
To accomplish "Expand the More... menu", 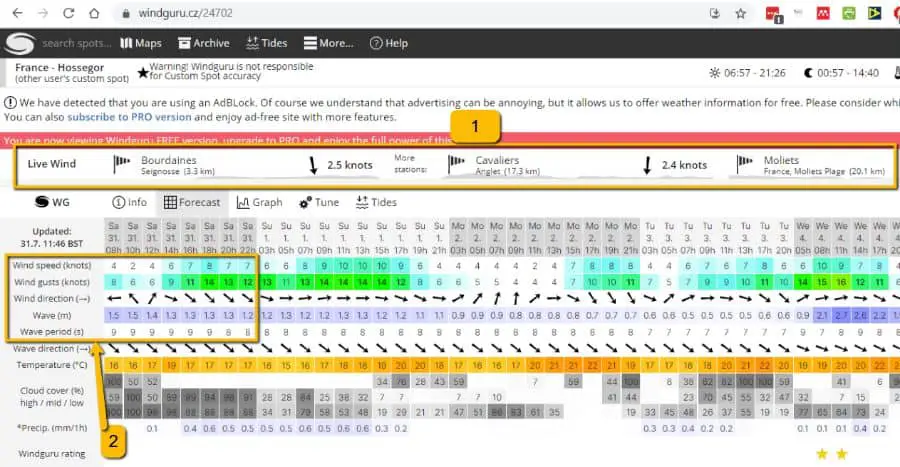I will tap(328, 43).
